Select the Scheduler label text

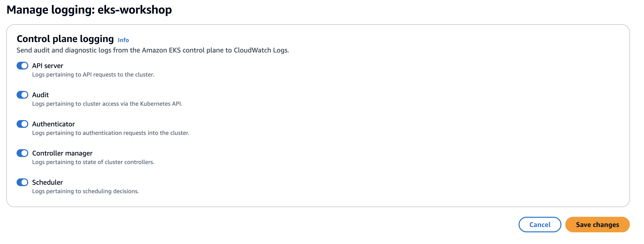48,182
